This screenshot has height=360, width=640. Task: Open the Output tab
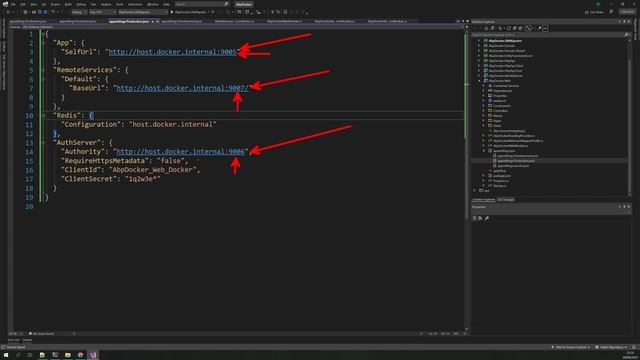tap(27, 340)
